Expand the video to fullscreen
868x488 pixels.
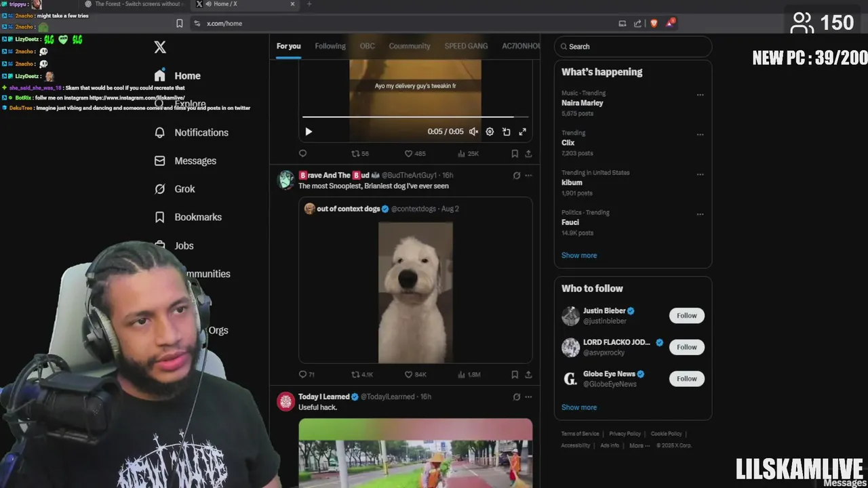[x=522, y=131]
